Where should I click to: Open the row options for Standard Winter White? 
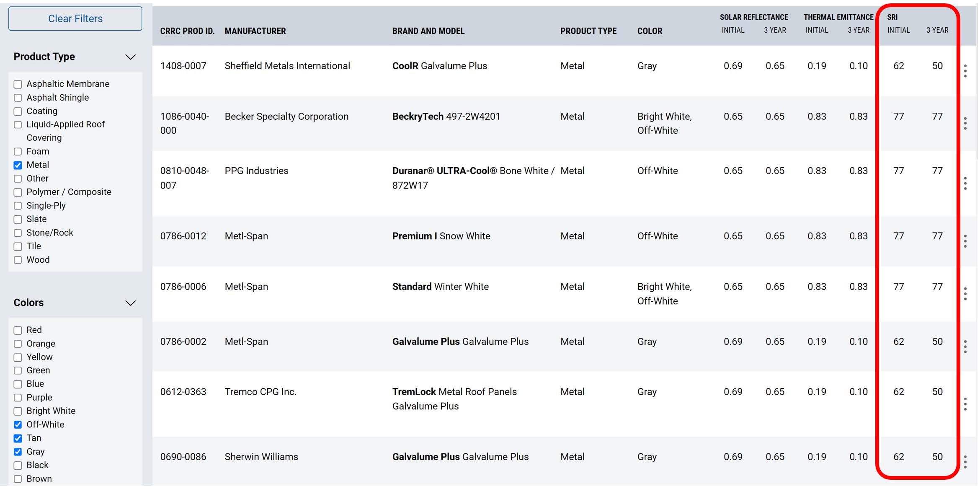tap(965, 294)
